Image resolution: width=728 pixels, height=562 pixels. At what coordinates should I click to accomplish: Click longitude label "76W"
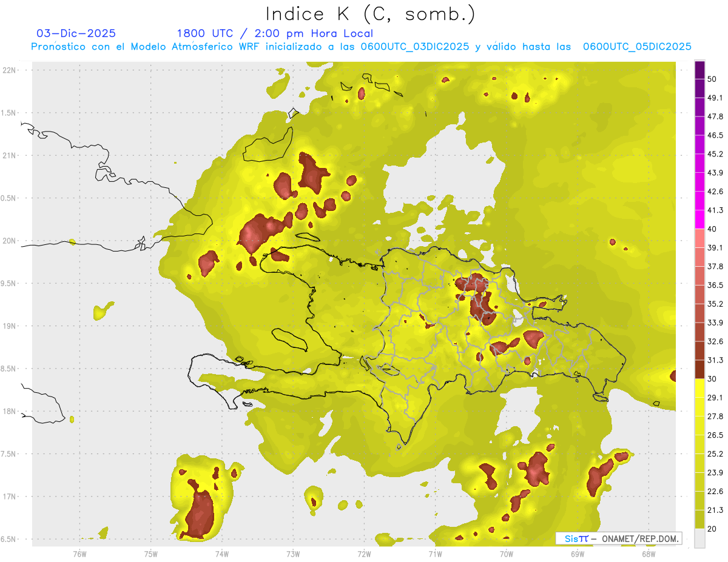pos(79,554)
